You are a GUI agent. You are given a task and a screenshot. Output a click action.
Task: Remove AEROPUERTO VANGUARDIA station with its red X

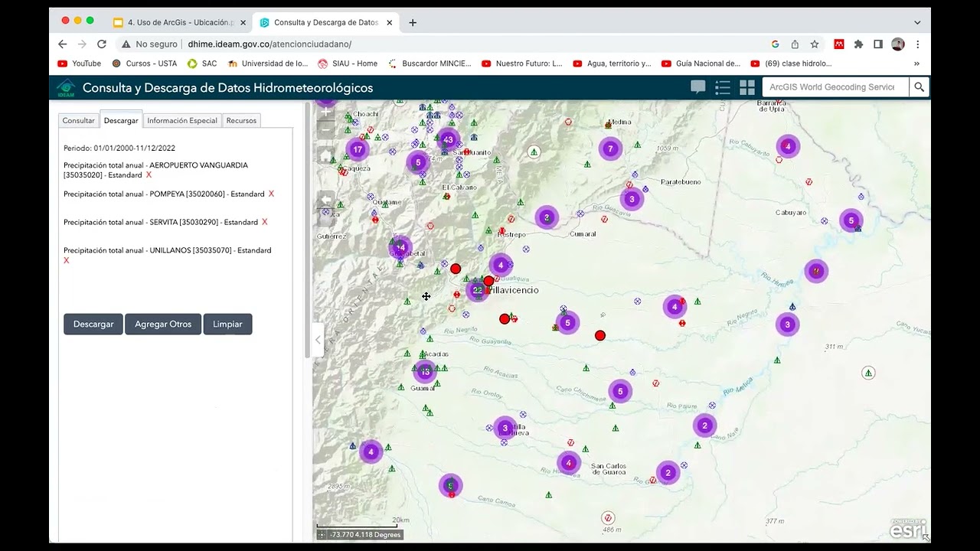click(x=149, y=175)
